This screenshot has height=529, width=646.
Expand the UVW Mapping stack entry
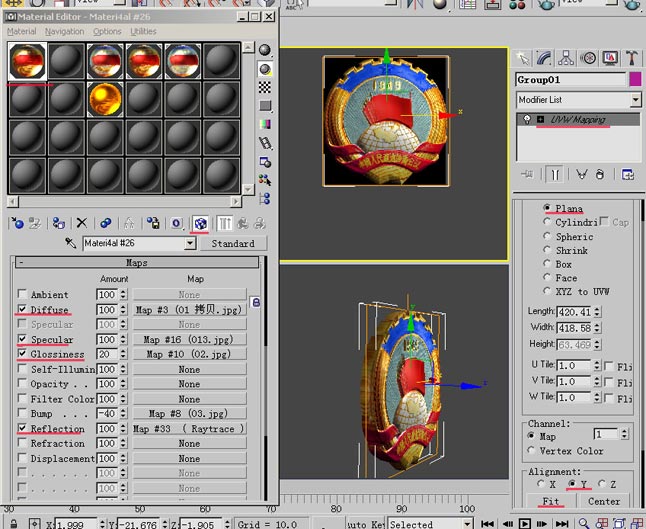coord(541,119)
